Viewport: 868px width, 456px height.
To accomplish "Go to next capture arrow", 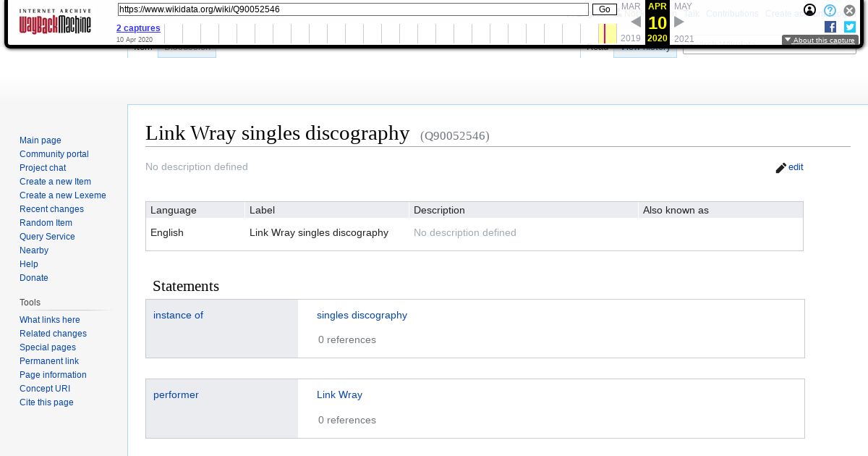I will coord(678,22).
